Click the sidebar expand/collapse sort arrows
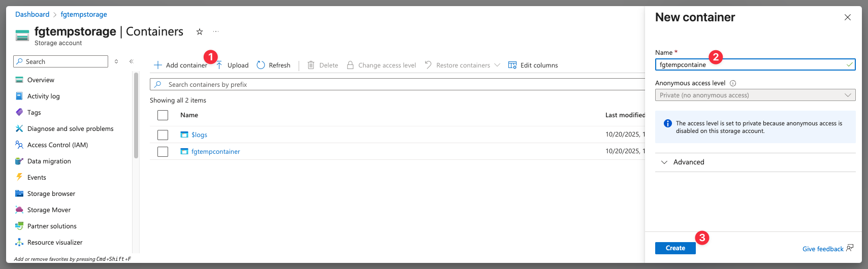 click(116, 61)
